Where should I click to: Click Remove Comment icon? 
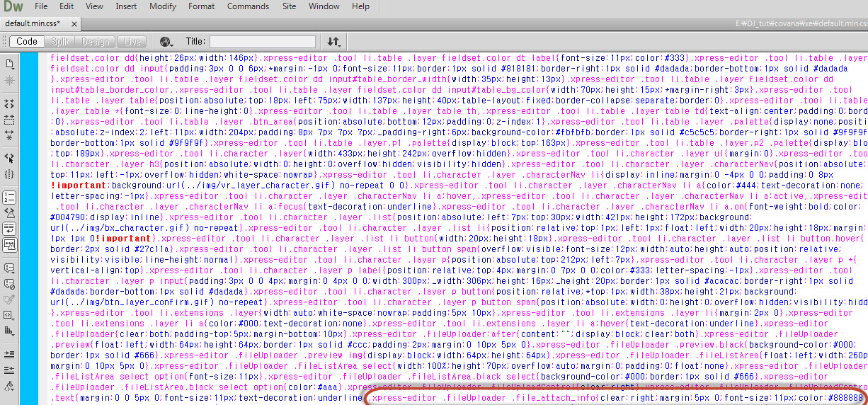[x=10, y=284]
